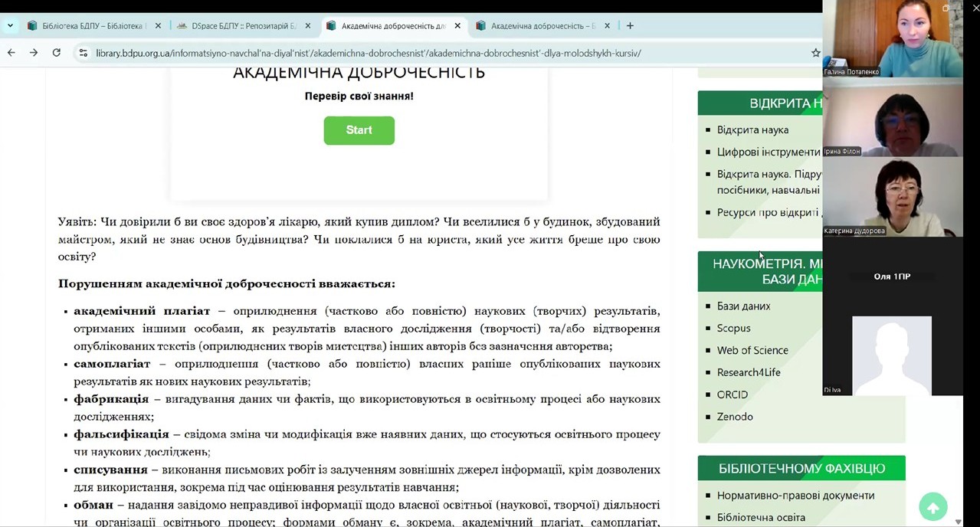Click the browser forward arrow

click(x=33, y=53)
